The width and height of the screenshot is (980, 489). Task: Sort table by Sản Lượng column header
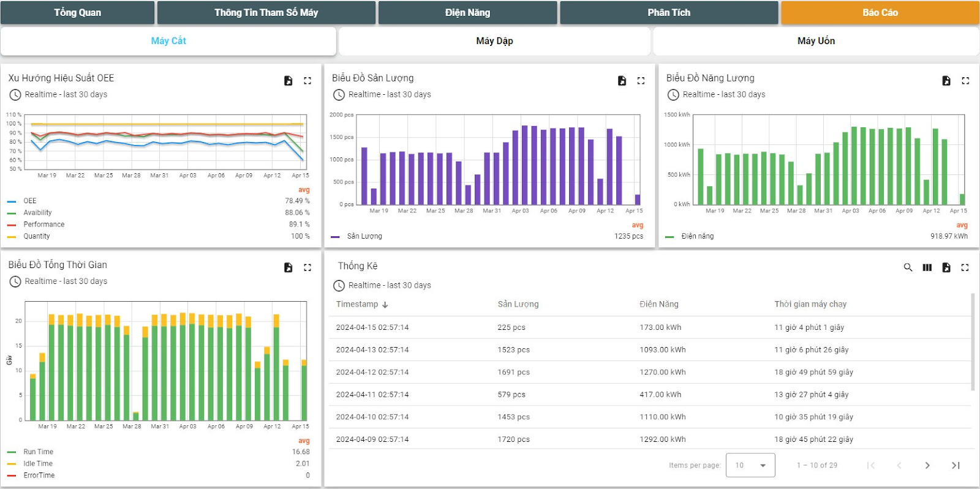point(518,304)
